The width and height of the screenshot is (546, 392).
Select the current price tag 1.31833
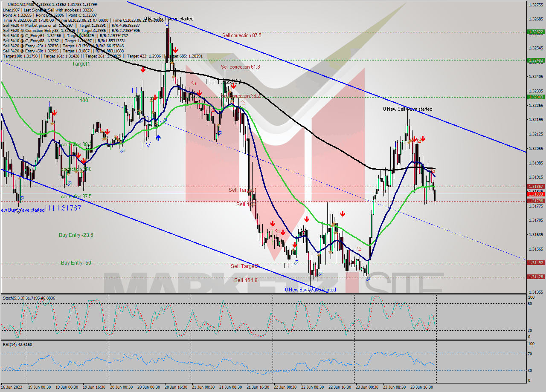(x=536, y=194)
